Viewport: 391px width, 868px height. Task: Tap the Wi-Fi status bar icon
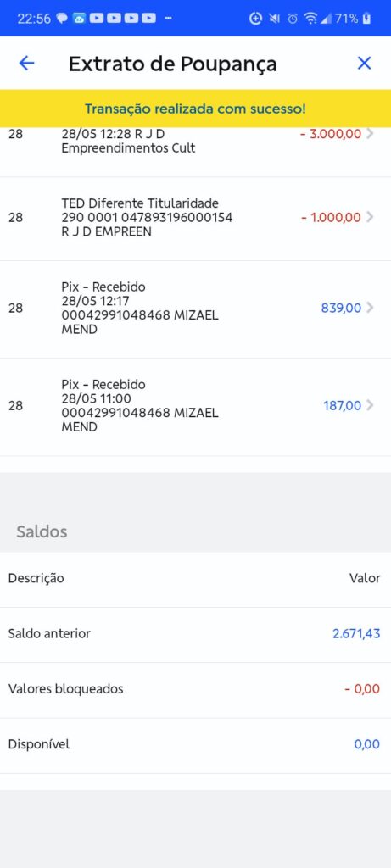click(x=311, y=19)
